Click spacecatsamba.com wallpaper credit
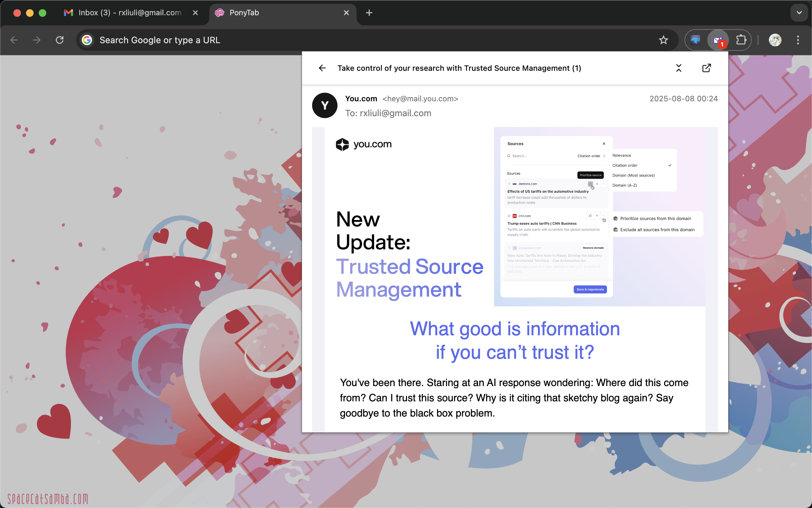 [48, 498]
